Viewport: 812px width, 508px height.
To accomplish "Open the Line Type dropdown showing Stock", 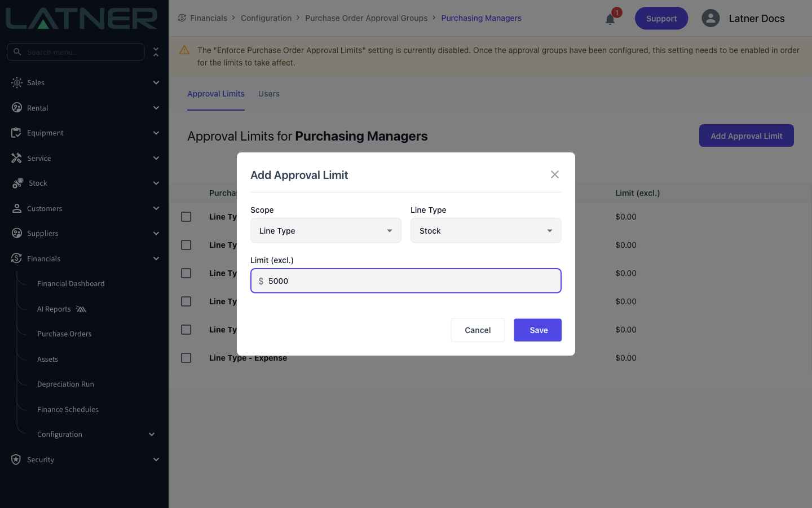I will pos(486,231).
